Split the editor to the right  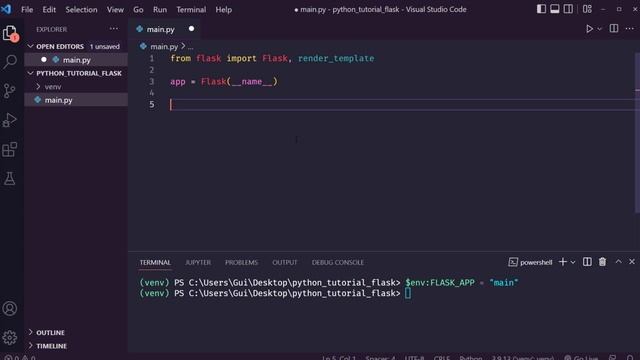613,29
